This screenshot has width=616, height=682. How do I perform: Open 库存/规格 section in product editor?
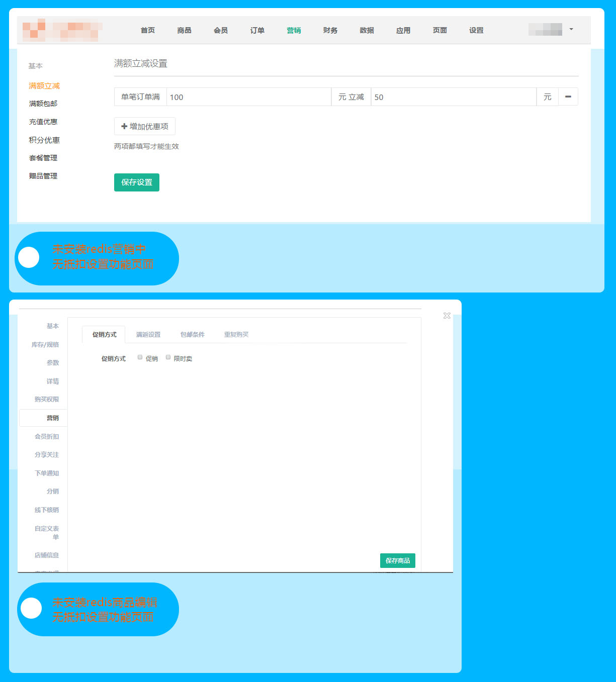45,345
